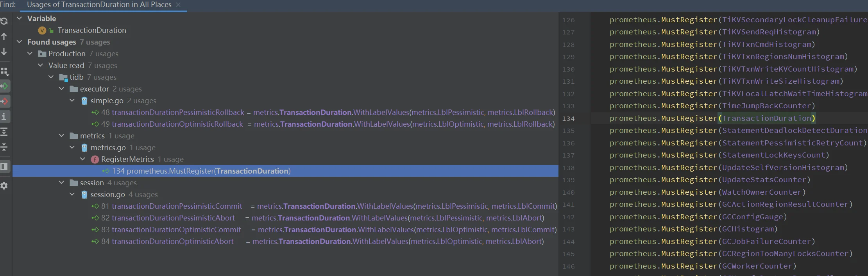868x276 pixels.
Task: Click UpdateStatsCounter in the code preview
Action: pos(764,179)
